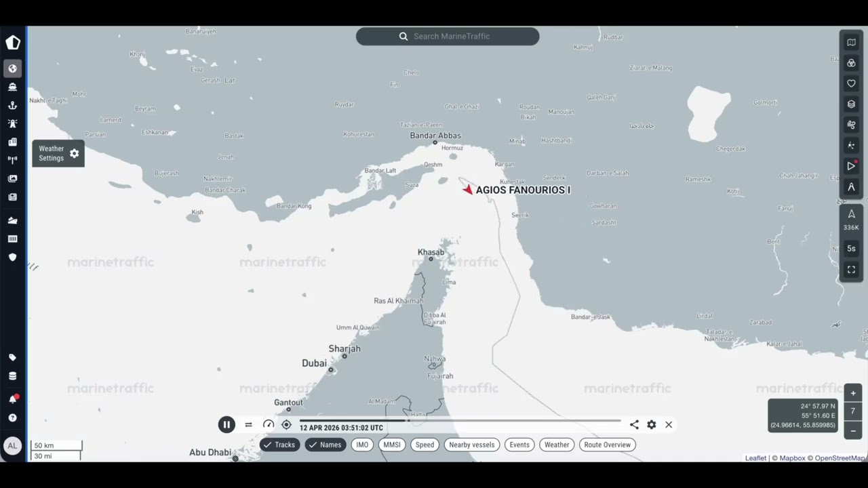Image resolution: width=868 pixels, height=488 pixels.
Task: Open the Vessels ship icon in sidebar
Action: click(12, 87)
